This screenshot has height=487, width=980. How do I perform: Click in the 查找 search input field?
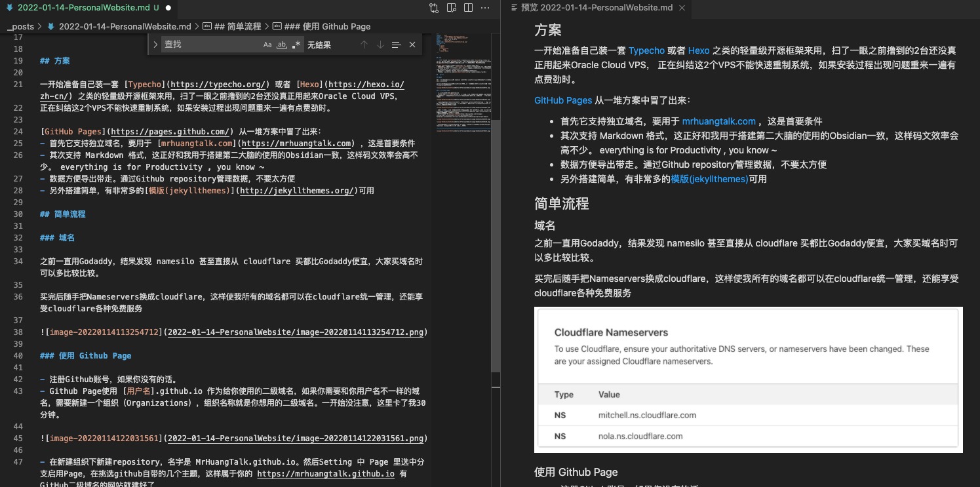210,45
